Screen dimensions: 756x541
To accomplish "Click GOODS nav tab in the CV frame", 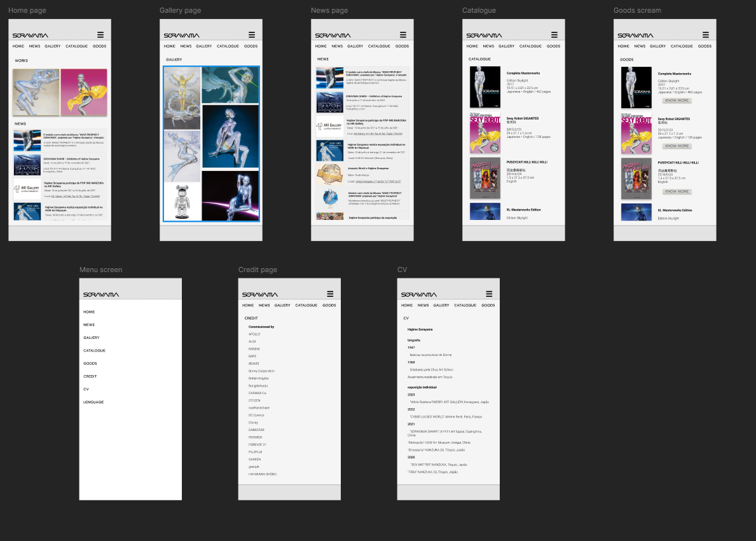I will (x=488, y=305).
